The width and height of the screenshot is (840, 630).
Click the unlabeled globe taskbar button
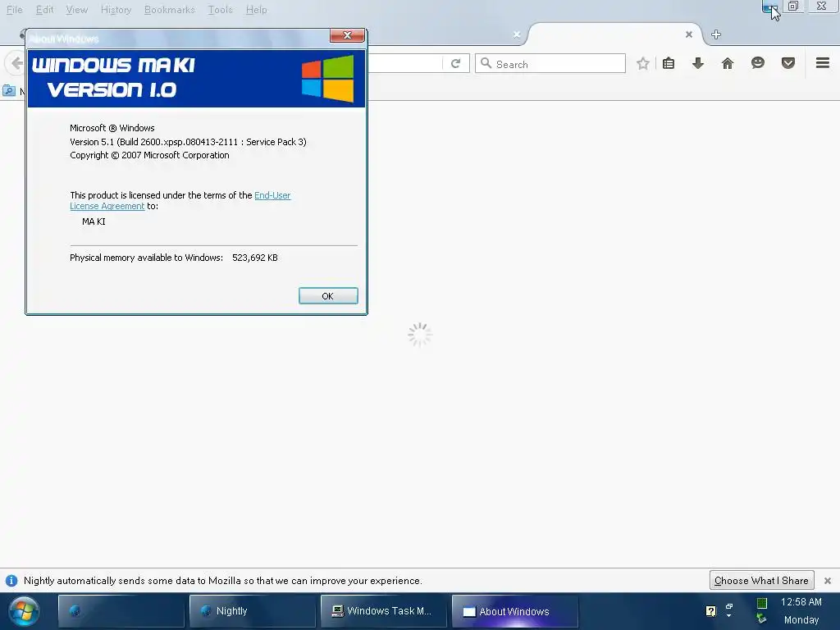(121, 610)
